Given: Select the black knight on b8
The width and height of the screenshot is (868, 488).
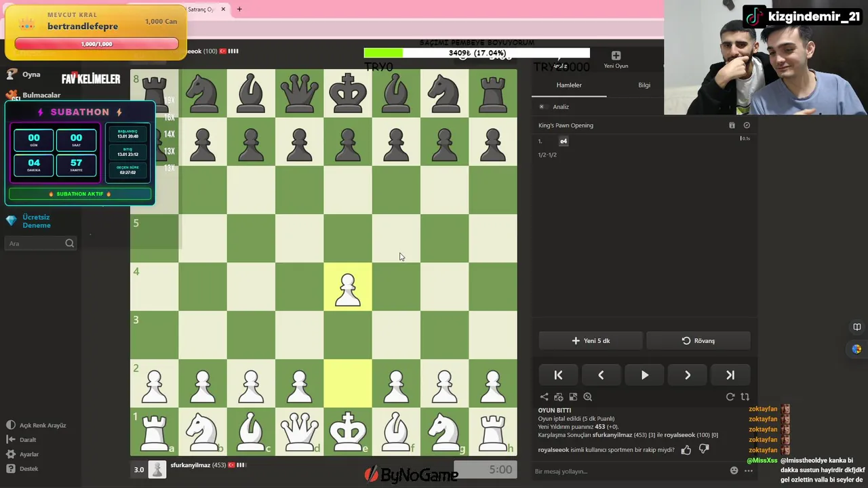Looking at the screenshot, I should (203, 93).
